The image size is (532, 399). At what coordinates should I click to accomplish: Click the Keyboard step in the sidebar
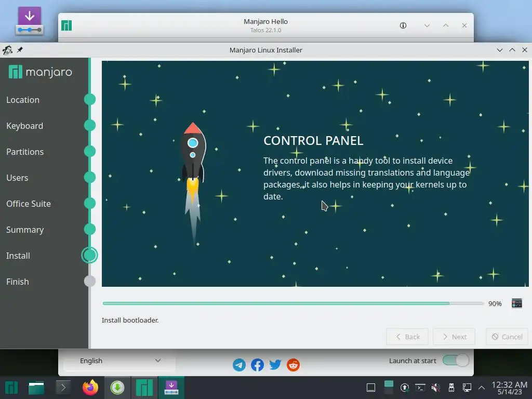pos(25,126)
